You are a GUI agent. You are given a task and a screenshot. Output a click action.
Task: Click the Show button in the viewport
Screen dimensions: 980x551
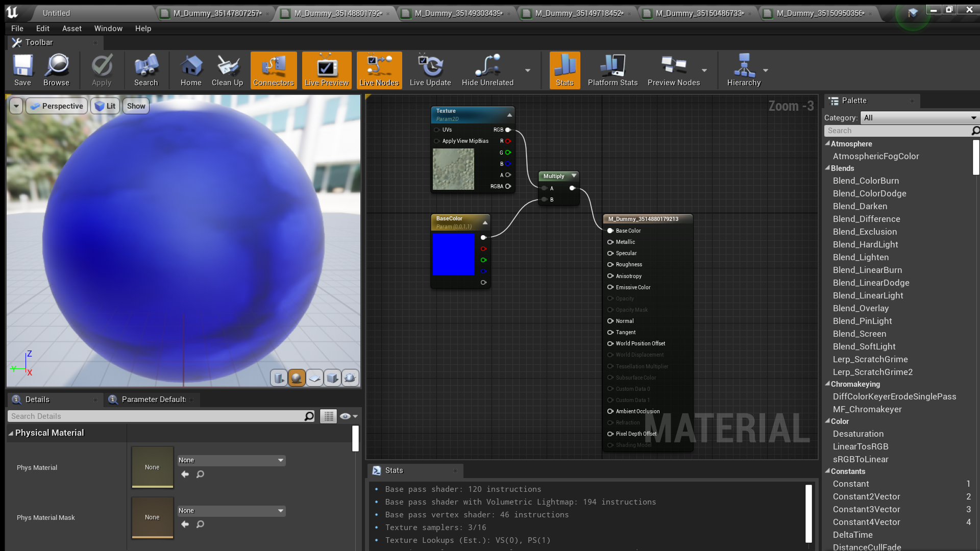[x=136, y=106]
